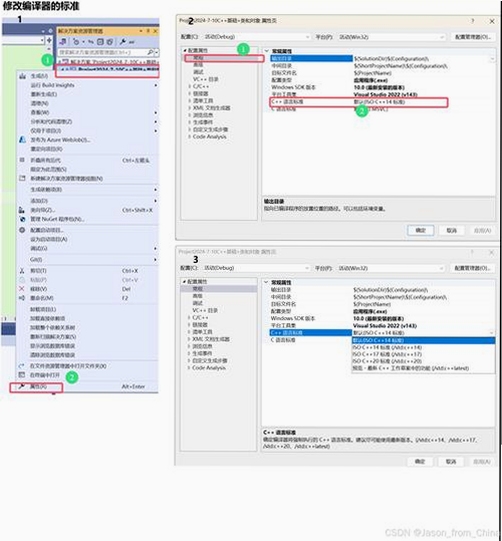Select 运行 Build Insights in the context menu

click(52, 85)
